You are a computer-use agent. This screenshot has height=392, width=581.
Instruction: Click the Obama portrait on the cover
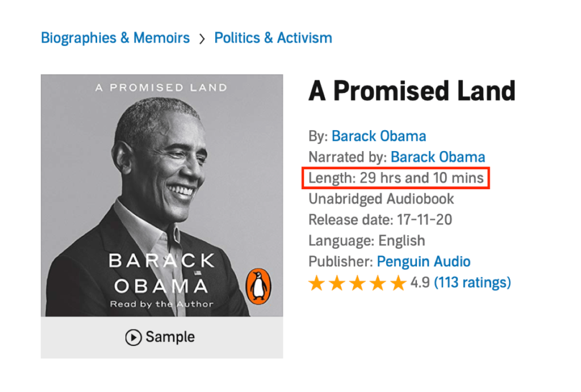(165, 170)
